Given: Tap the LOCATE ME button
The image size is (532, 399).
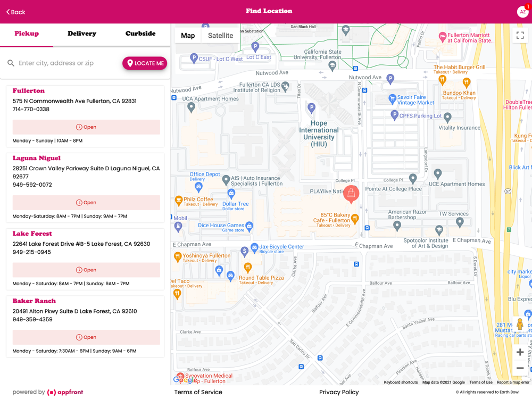Looking at the screenshot, I should point(145,63).
